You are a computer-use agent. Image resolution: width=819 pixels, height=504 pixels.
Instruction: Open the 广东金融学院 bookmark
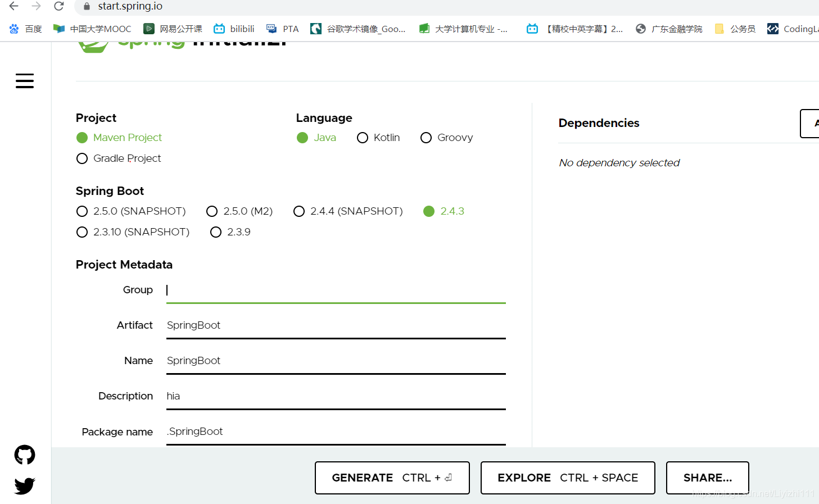669,29
